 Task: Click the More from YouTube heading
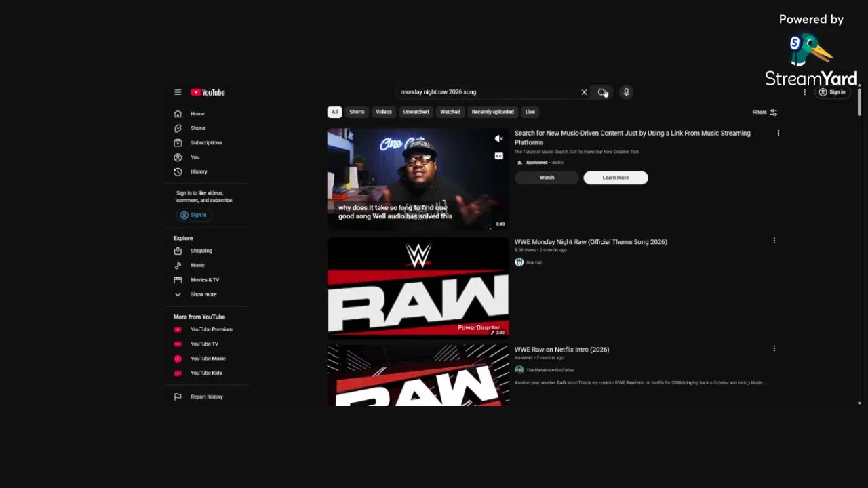click(199, 317)
